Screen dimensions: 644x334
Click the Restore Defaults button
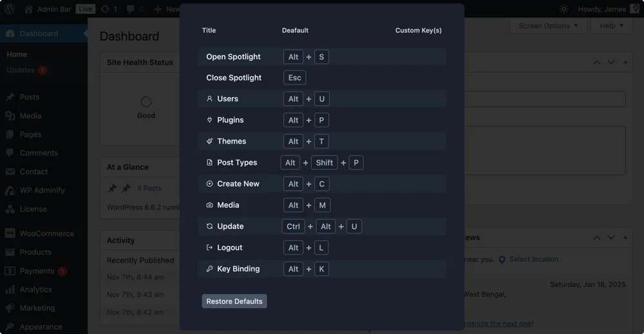pos(234,301)
